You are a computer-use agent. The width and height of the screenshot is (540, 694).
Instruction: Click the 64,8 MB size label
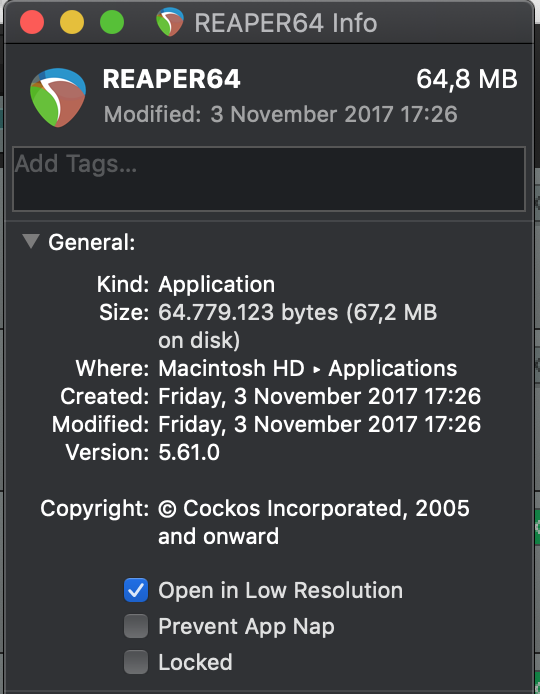tap(467, 79)
